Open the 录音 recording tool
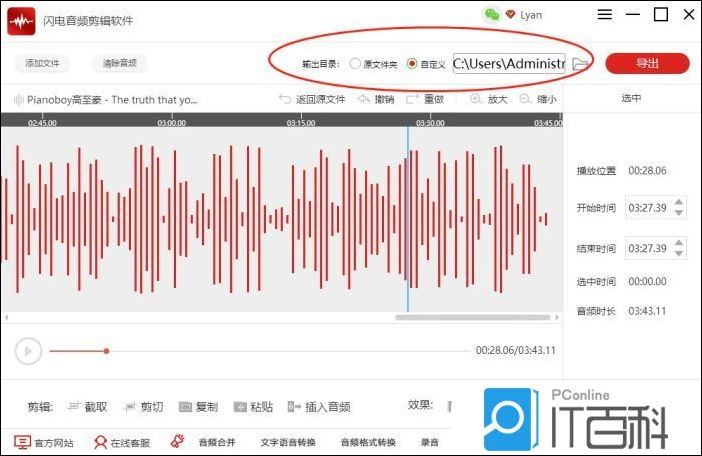 [430, 443]
